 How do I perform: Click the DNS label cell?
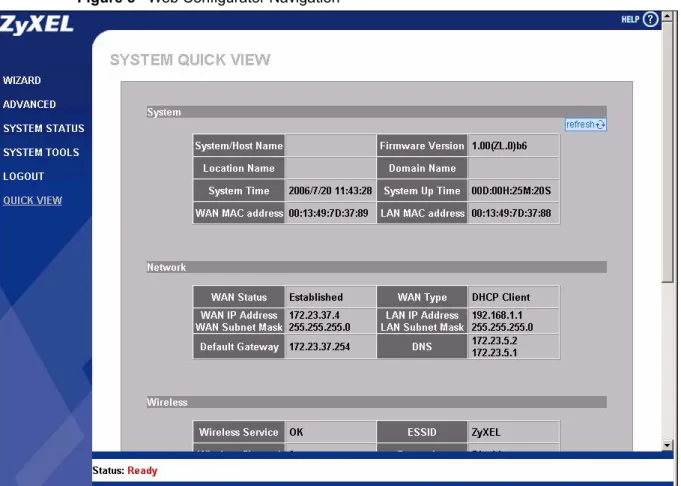pyautogui.click(x=422, y=347)
